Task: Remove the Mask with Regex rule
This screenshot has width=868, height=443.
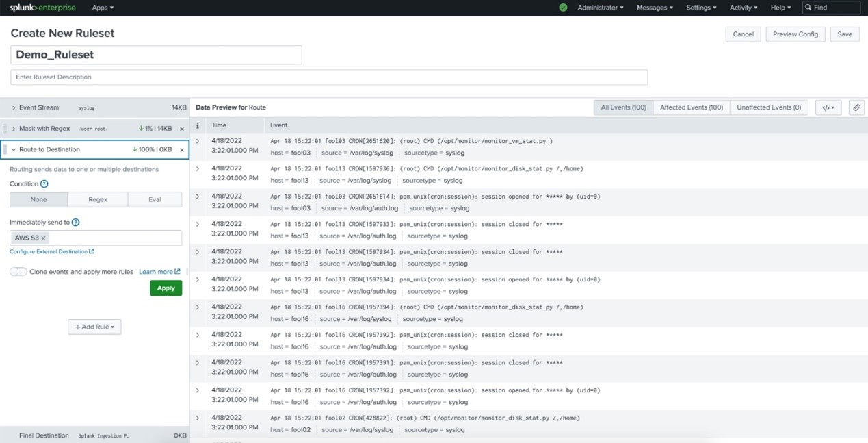Action: (x=182, y=129)
